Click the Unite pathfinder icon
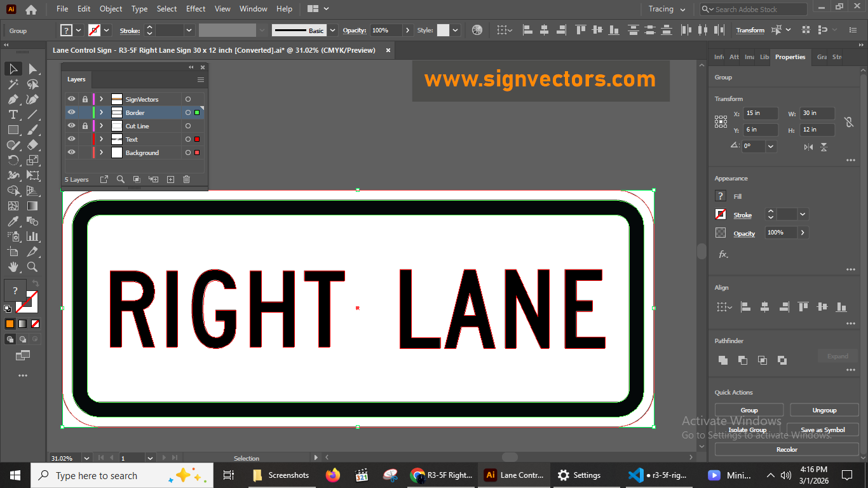The height and width of the screenshot is (488, 868). pos(723,360)
